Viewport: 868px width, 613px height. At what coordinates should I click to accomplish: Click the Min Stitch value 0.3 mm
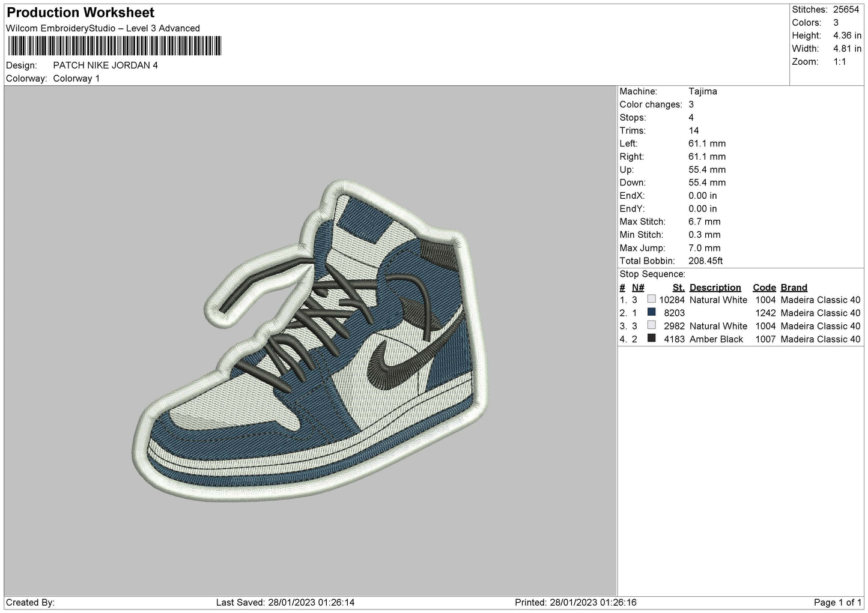pos(705,235)
